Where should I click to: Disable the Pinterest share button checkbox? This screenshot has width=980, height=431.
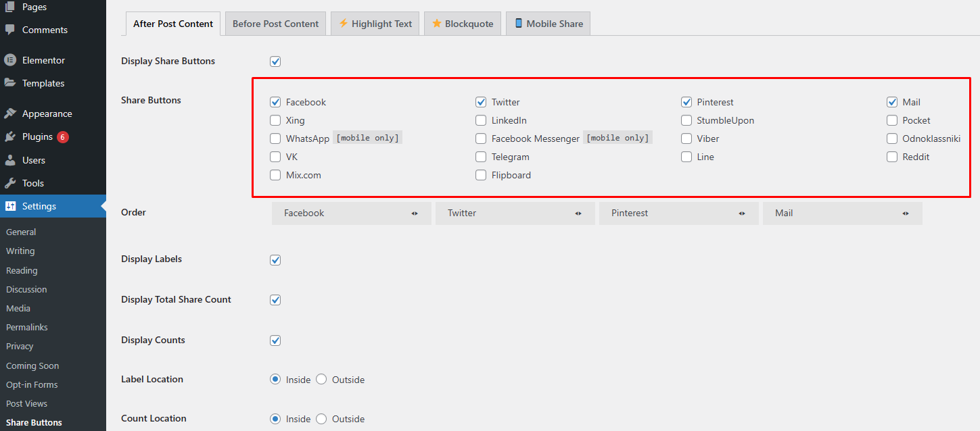click(x=686, y=102)
